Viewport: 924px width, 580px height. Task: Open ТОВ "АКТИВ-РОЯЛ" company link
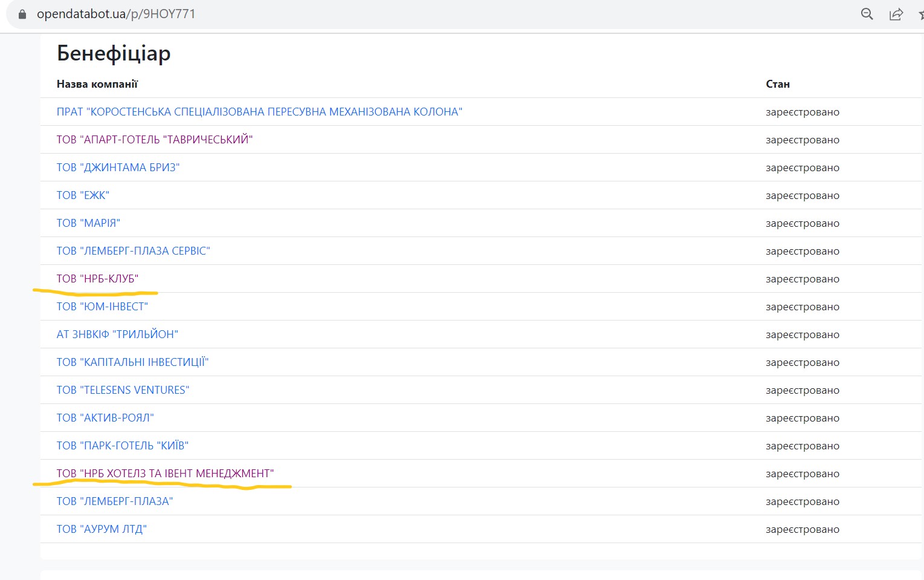tap(105, 418)
